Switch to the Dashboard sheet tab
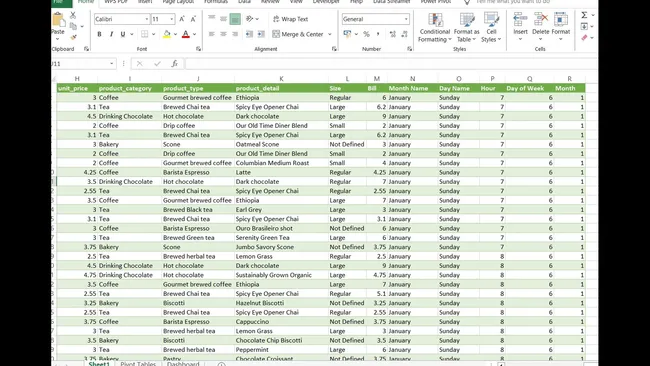This screenshot has width=650, height=366. click(x=183, y=364)
